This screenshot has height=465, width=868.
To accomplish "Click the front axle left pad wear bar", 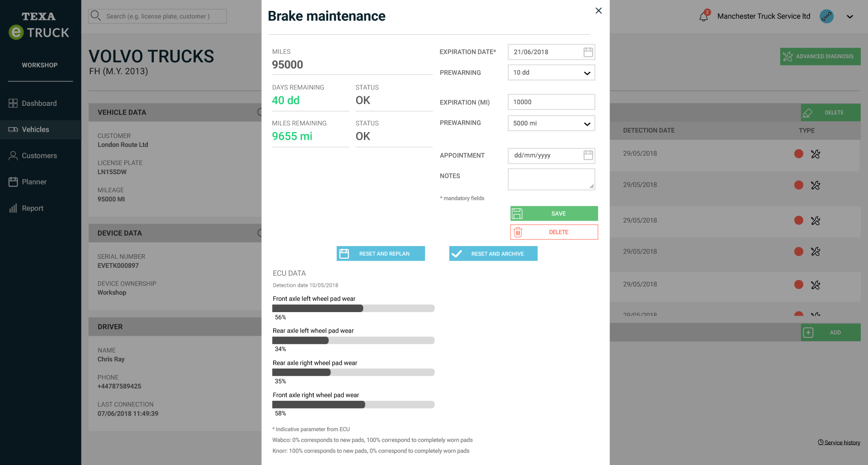I will 353,308.
